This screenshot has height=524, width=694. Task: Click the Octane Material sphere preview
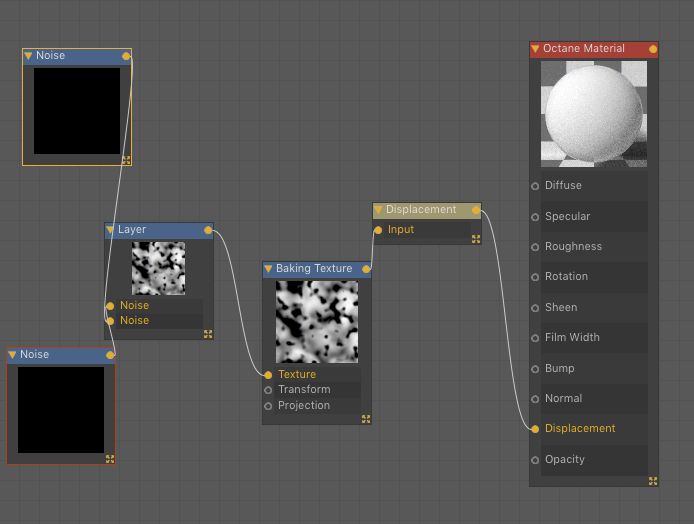click(594, 114)
